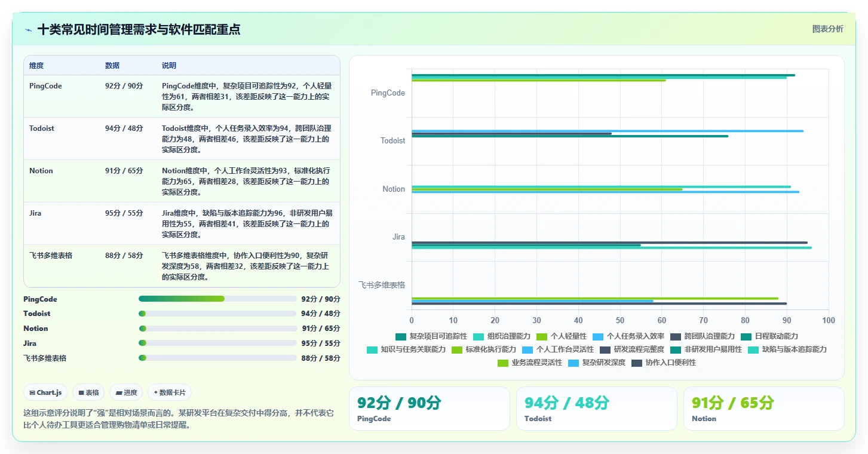Click the 图表分析 label in the header
The height and width of the screenshot is (454, 868).
pos(827,29)
